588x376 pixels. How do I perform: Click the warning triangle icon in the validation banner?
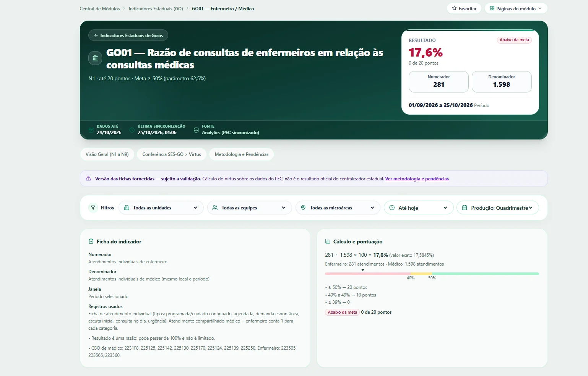88,178
